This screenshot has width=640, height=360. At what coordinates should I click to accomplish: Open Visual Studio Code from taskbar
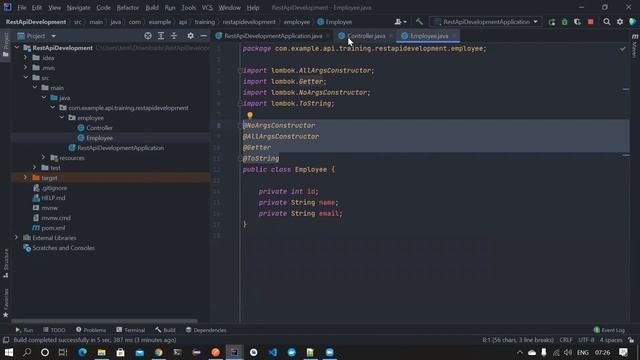pyautogui.click(x=273, y=352)
